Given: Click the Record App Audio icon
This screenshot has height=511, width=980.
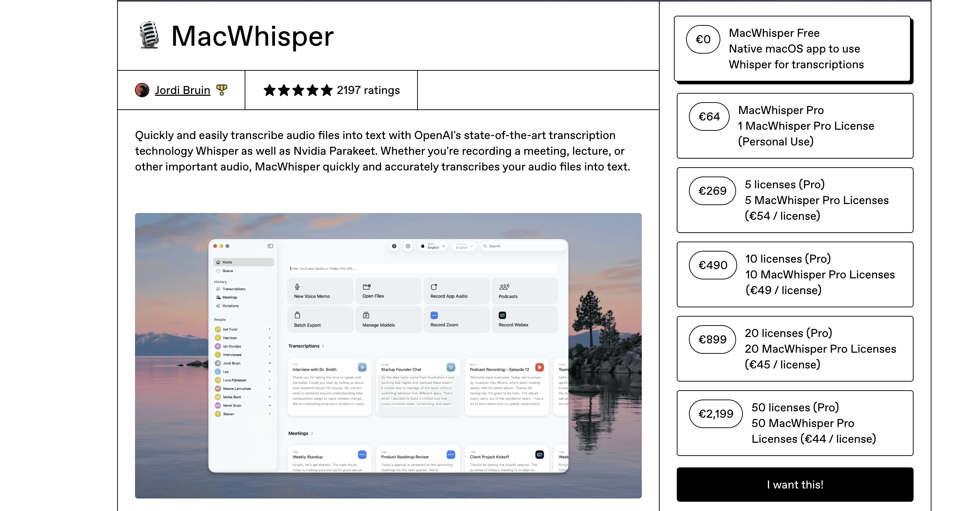Looking at the screenshot, I should point(434,287).
